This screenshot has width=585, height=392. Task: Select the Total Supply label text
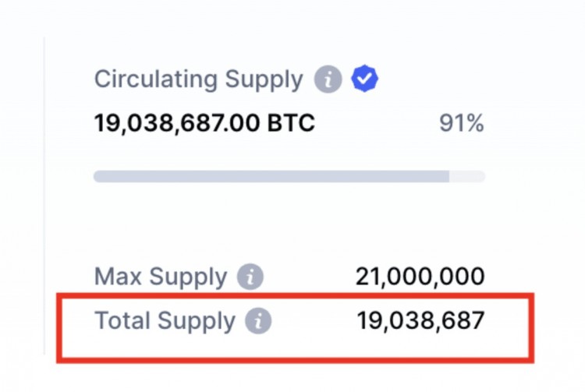165,321
